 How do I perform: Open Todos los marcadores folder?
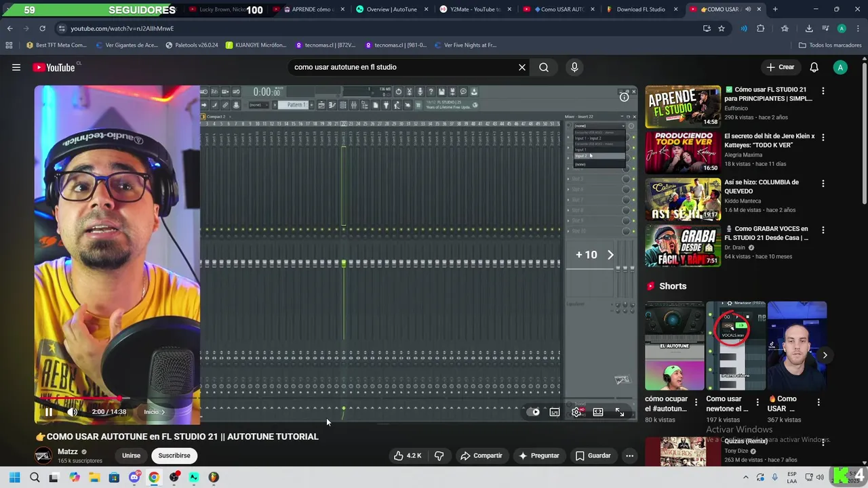point(830,45)
